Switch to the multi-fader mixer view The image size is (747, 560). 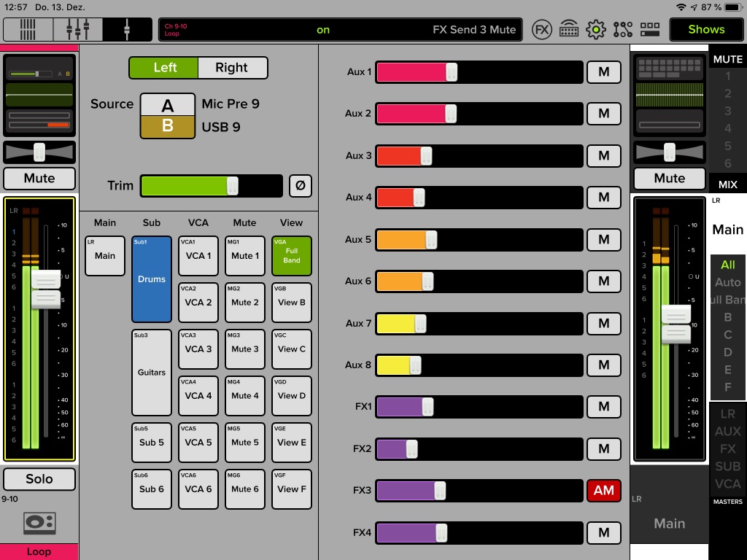point(76,29)
